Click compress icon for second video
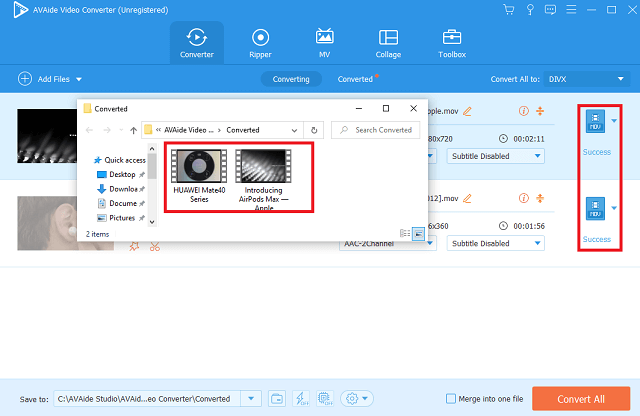640x416 pixels. (x=540, y=198)
